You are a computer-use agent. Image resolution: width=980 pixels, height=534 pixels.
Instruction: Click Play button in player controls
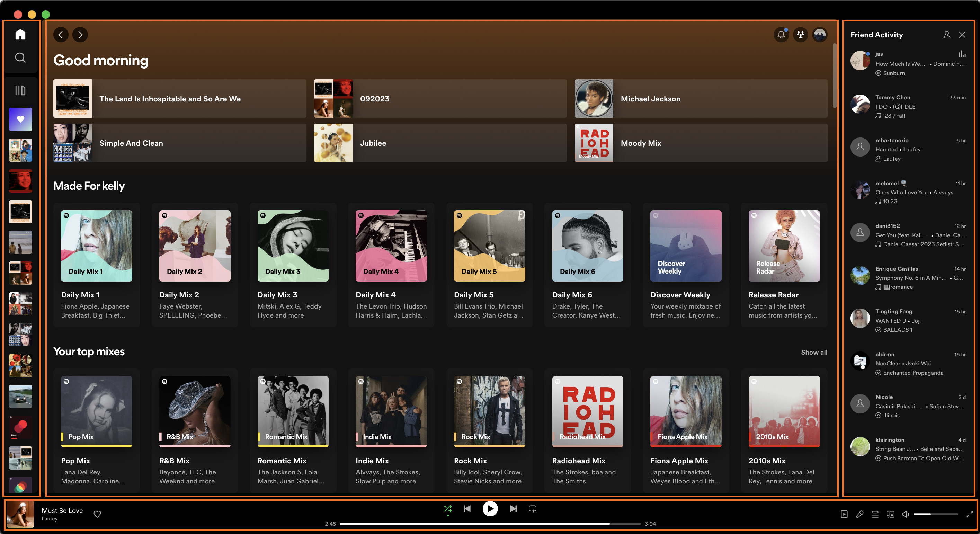[490, 508]
